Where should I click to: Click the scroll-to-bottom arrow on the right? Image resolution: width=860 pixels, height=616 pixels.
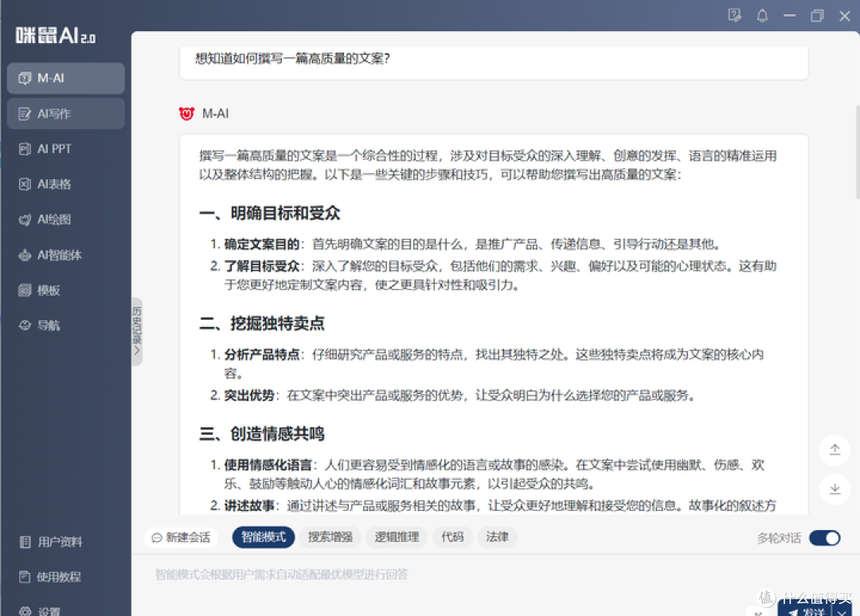coord(835,489)
